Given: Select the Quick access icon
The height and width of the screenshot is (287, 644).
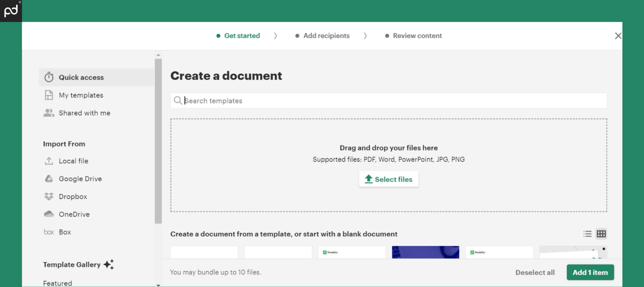Looking at the screenshot, I should coord(49,77).
